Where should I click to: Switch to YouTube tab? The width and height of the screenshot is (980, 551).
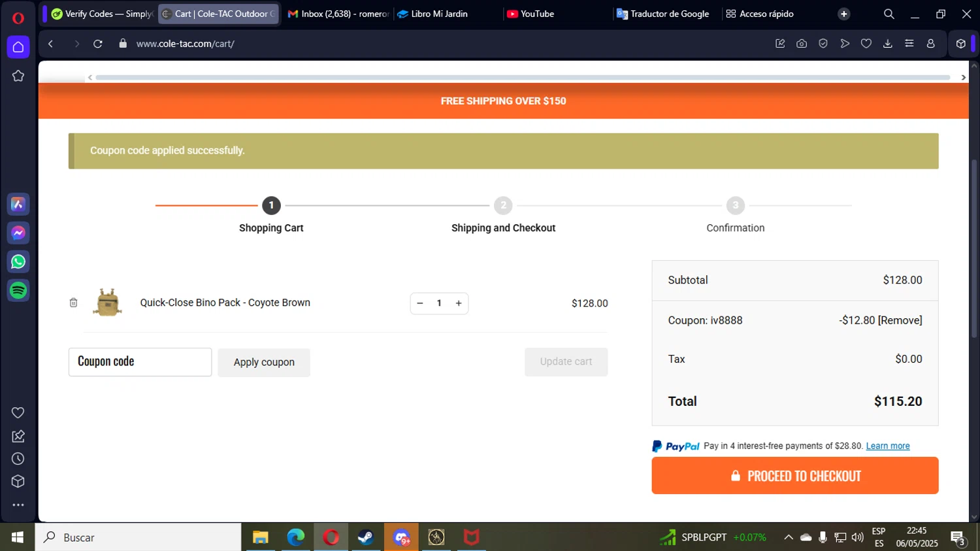(x=557, y=14)
